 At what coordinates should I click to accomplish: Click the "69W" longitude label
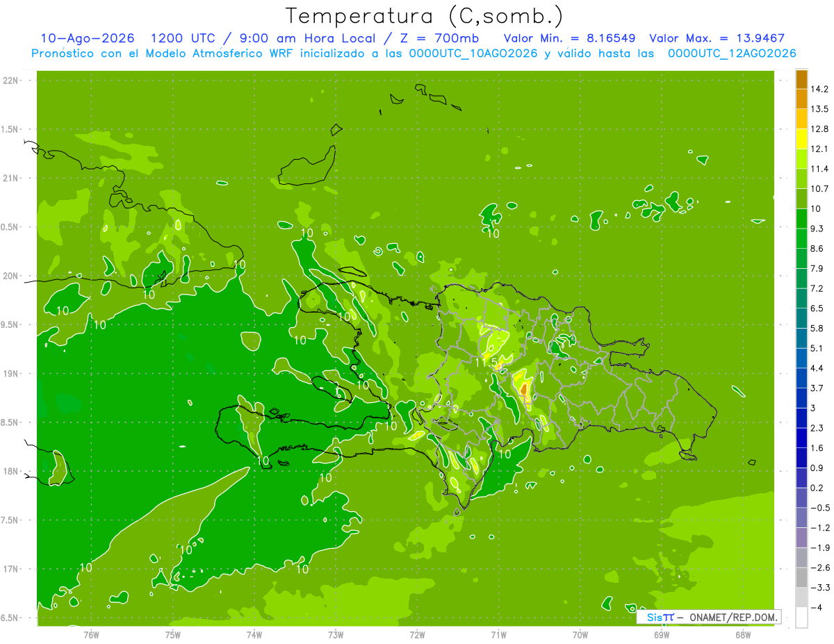[662, 634]
